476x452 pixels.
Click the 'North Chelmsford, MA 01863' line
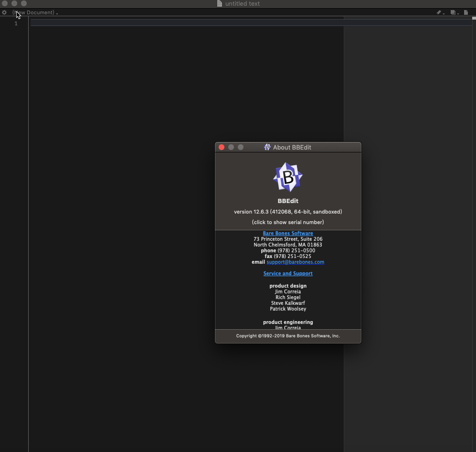[288, 245]
